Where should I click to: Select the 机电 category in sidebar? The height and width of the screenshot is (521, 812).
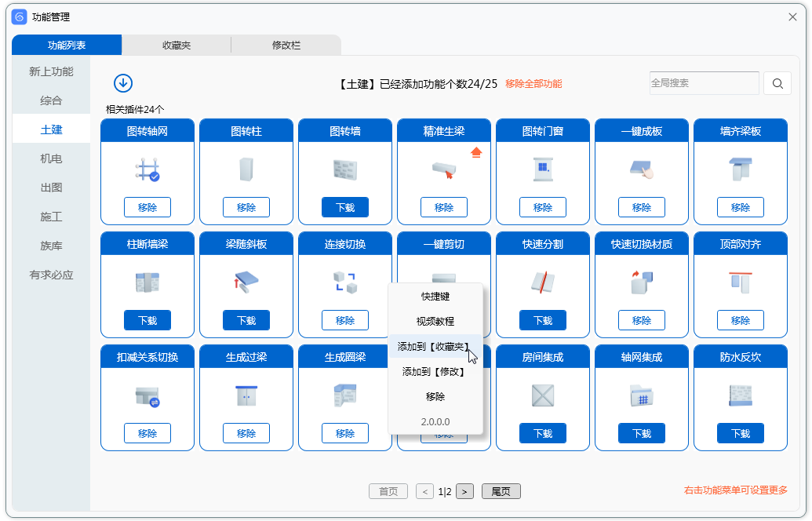tap(51, 158)
